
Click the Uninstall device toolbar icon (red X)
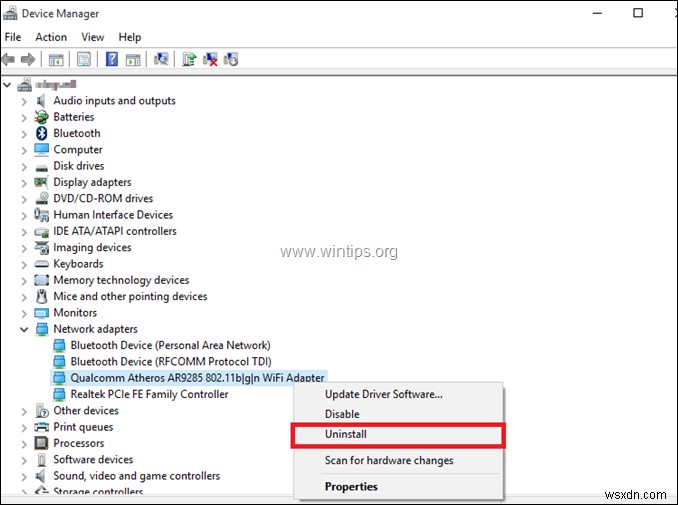[x=210, y=59]
